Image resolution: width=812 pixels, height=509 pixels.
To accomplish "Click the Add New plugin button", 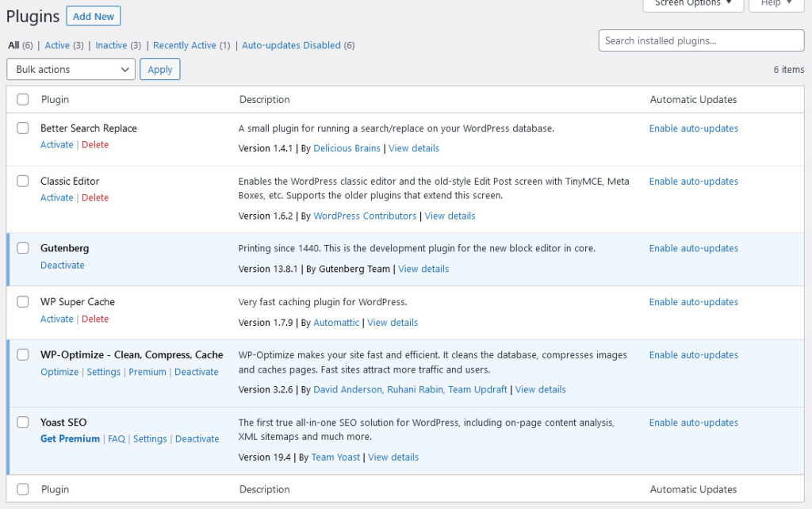I will (94, 16).
